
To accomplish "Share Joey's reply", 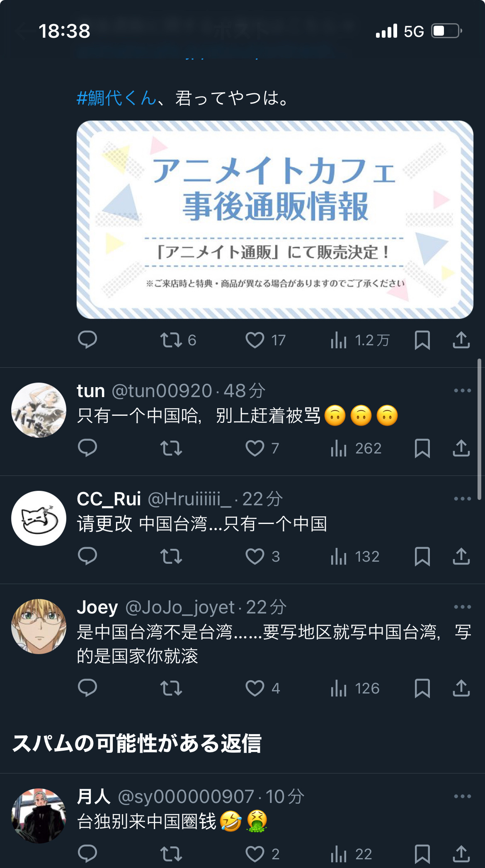I will click(x=461, y=688).
